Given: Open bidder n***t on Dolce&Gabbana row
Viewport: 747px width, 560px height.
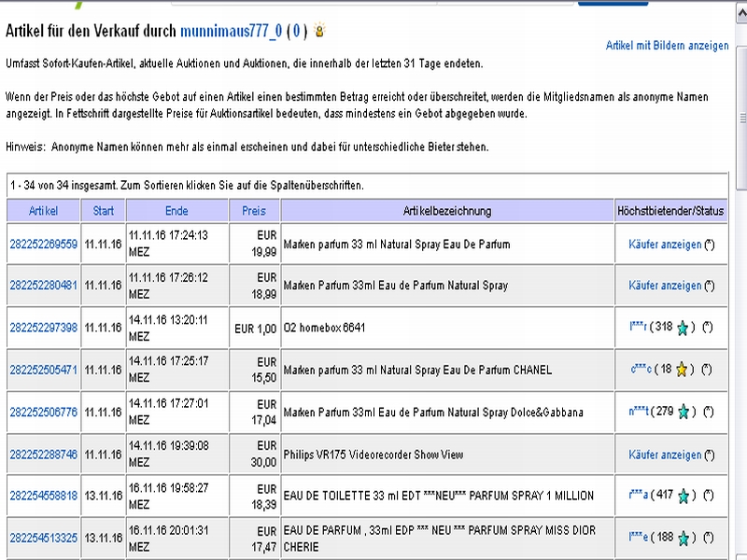Looking at the screenshot, I should click(x=639, y=411).
